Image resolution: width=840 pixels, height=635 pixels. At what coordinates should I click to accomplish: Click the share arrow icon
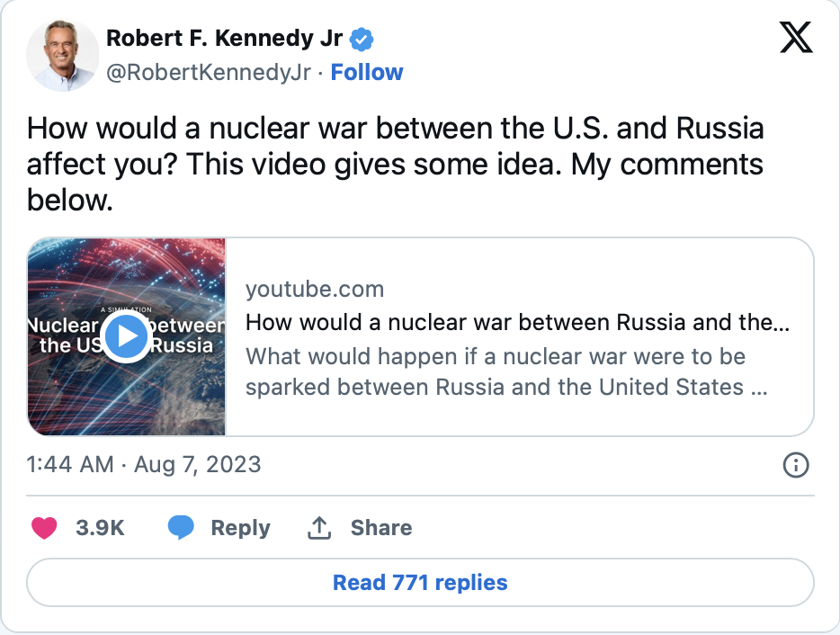pos(319,528)
